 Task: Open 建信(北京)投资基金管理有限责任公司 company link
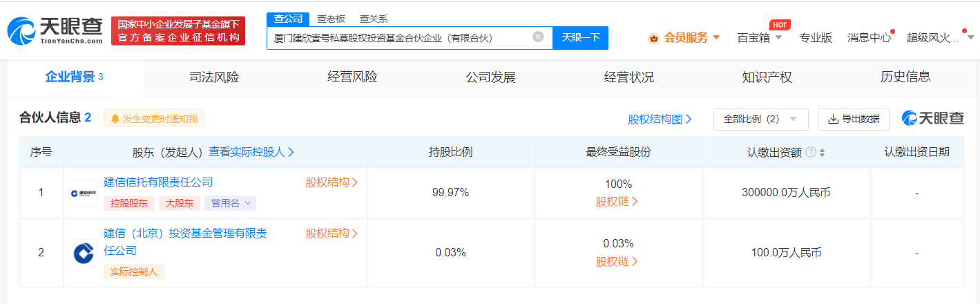pyautogui.click(x=185, y=243)
